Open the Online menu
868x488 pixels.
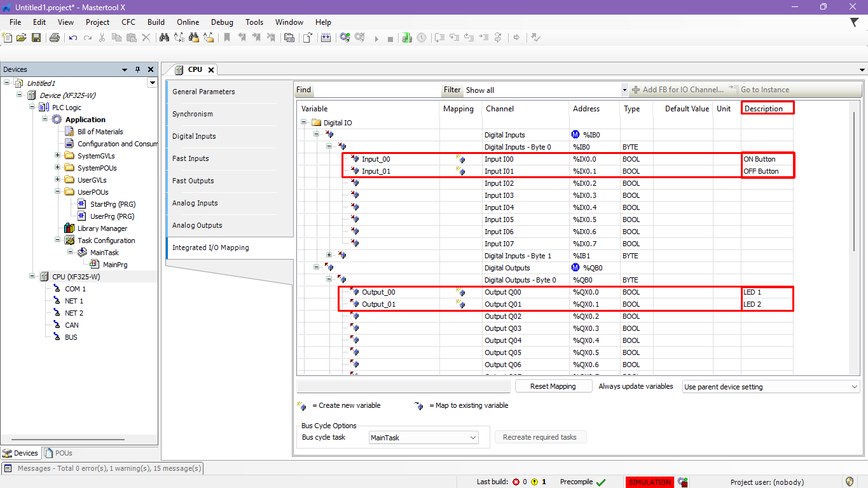click(188, 22)
